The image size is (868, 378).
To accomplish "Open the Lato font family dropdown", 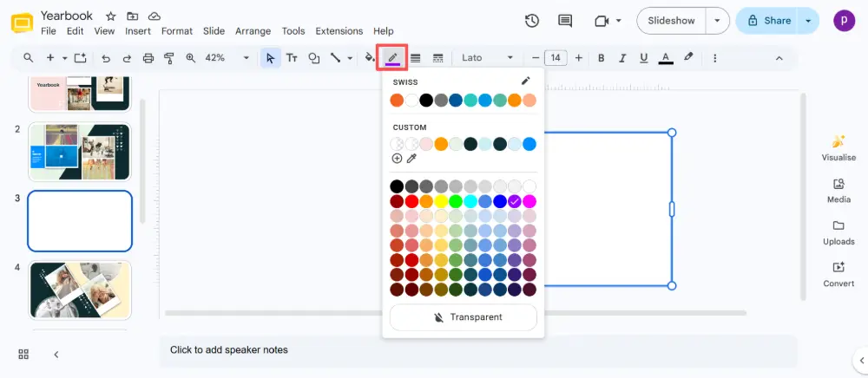I will (488, 57).
